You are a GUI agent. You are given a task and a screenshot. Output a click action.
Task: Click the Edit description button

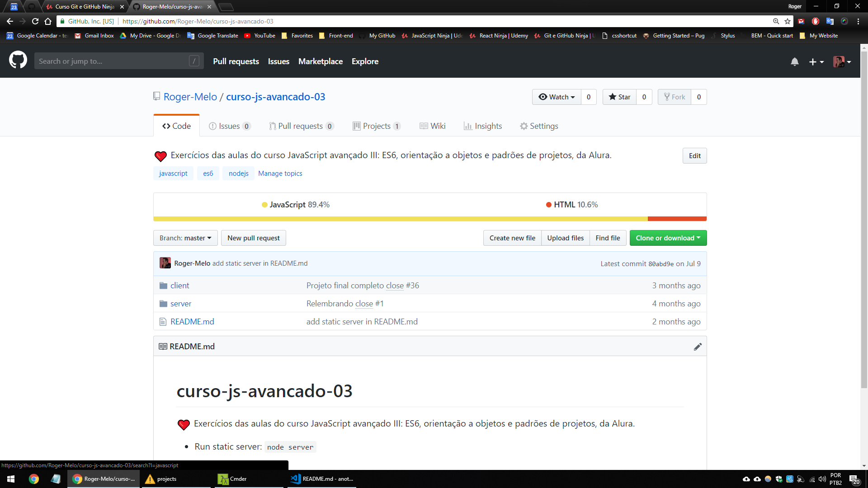(694, 156)
